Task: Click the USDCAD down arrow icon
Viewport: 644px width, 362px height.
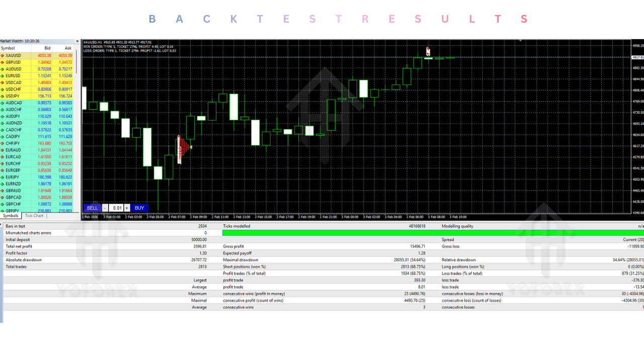Action: coord(3,82)
